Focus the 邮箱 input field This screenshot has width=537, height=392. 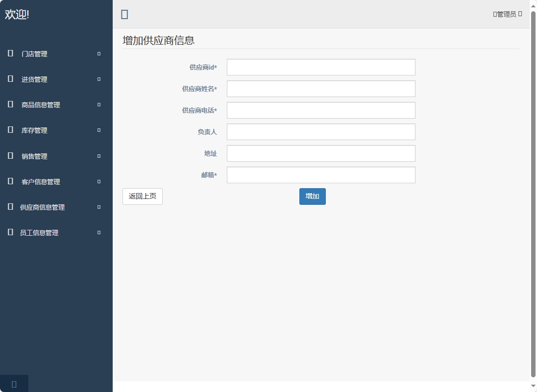pos(321,175)
